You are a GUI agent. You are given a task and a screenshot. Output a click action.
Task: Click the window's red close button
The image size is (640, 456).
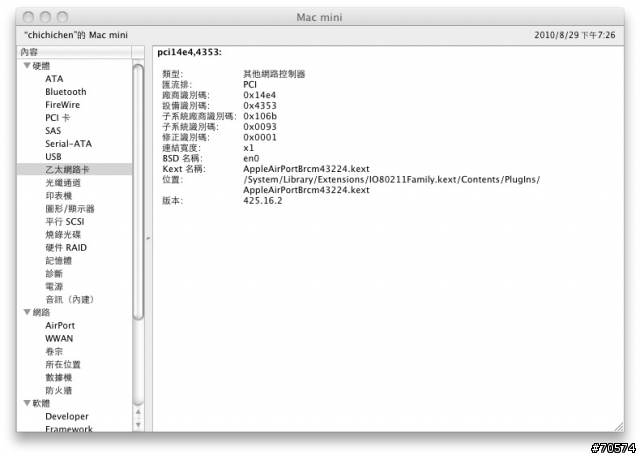point(28,17)
